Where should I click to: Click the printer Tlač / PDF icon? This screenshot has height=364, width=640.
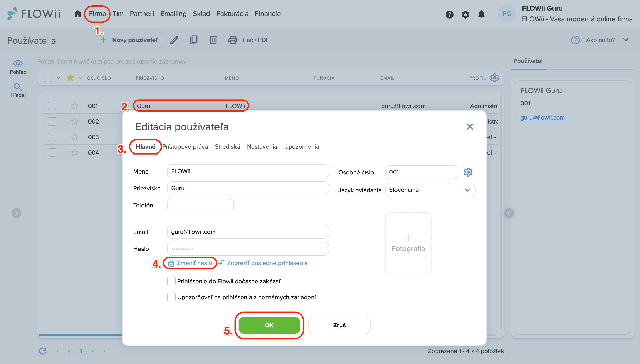tap(233, 40)
